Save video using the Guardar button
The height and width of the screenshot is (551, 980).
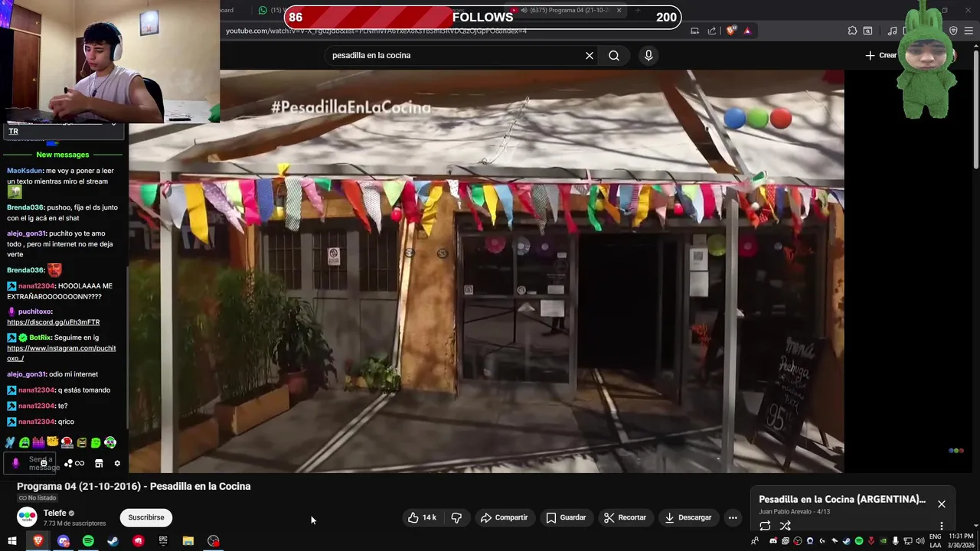pos(566,517)
